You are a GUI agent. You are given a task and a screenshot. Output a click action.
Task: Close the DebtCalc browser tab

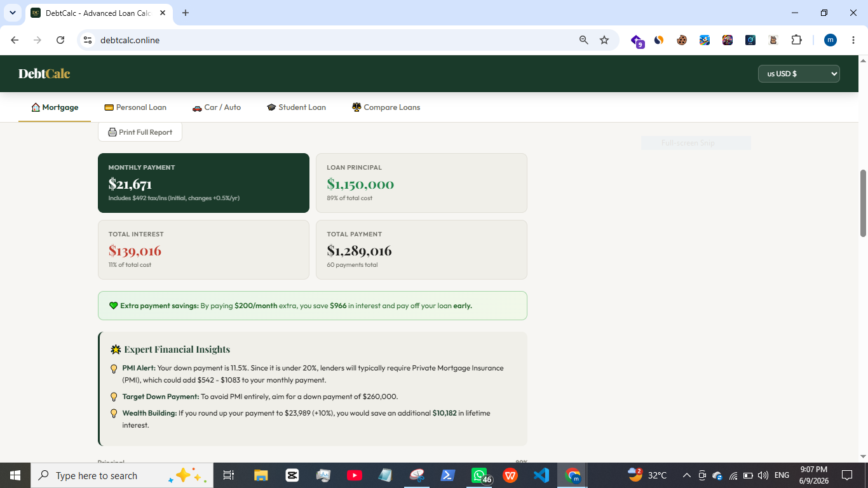coord(162,13)
